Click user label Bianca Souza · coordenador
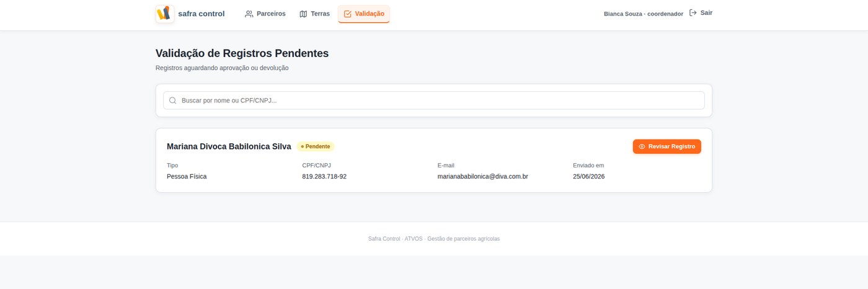868x289 pixels. click(644, 14)
